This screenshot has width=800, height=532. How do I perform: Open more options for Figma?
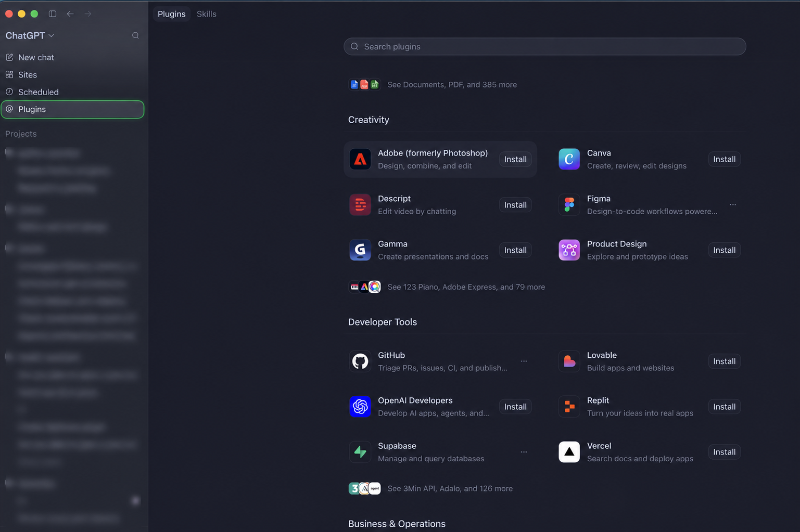pos(733,205)
